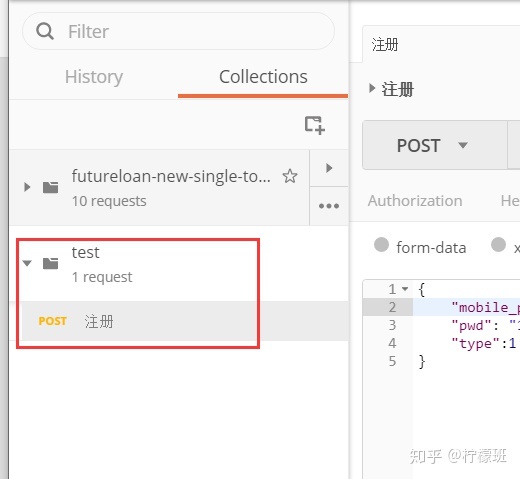Open the futureloan collection side panel arrow

click(x=329, y=168)
